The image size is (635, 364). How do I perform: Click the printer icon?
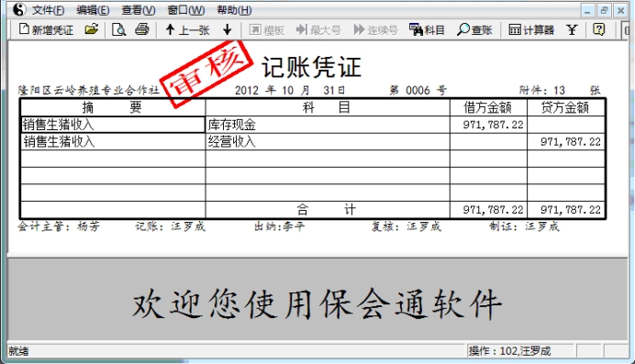[141, 29]
